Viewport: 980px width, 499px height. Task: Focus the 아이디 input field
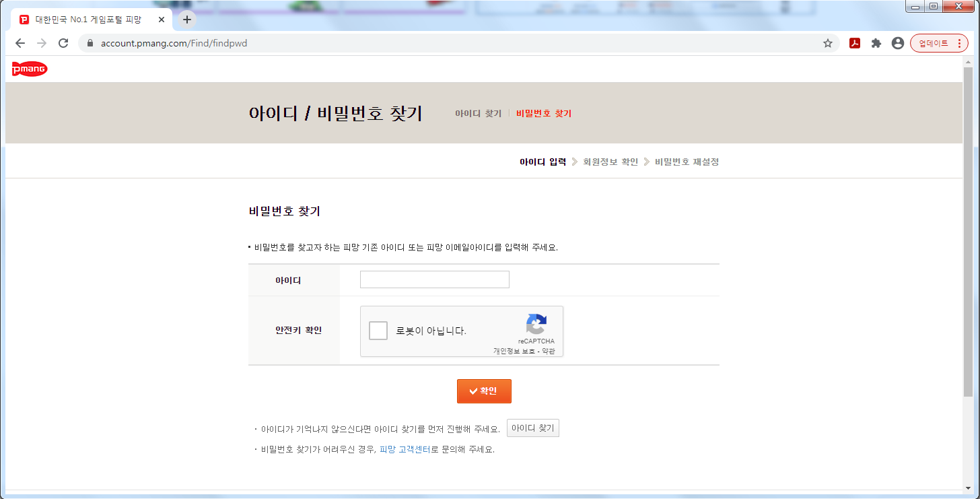(x=435, y=279)
